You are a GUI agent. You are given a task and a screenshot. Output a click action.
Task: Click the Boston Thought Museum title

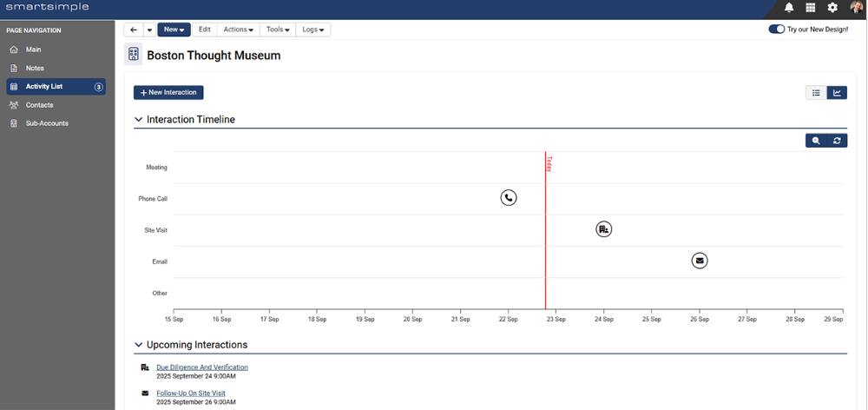214,56
